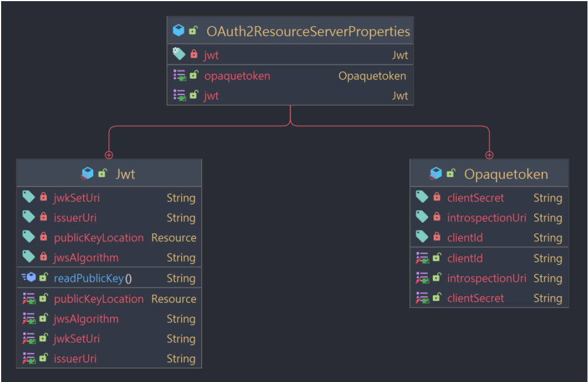Click the Resource type of the public publicKeyLocation property
The width and height of the screenshot is (588, 382).
(174, 299)
